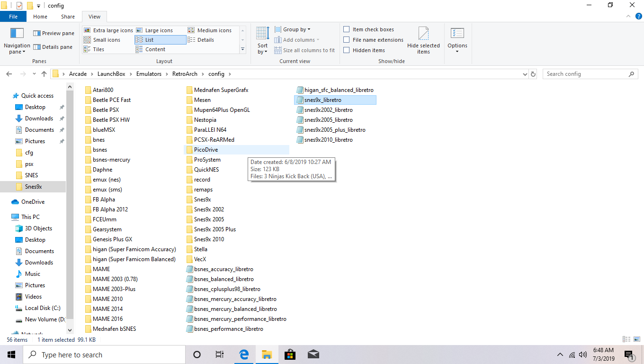Select the List layout option
Screen dimensions: 644x364
[160, 40]
